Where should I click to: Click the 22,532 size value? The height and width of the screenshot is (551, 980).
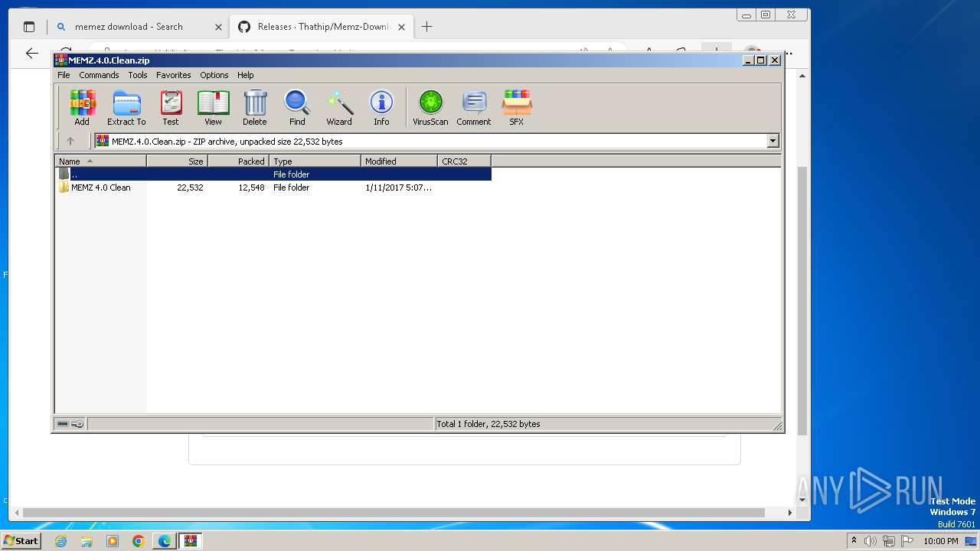pos(190,187)
